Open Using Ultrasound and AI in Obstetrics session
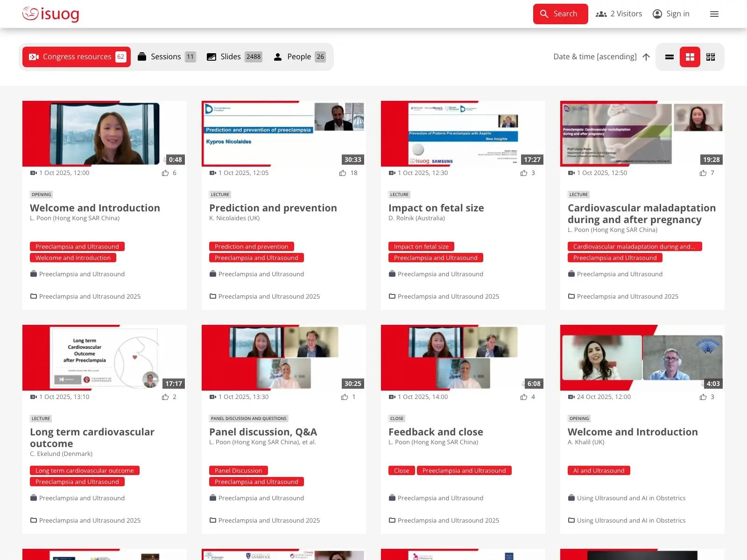Screen dimensions: 747x560 click(x=631, y=498)
